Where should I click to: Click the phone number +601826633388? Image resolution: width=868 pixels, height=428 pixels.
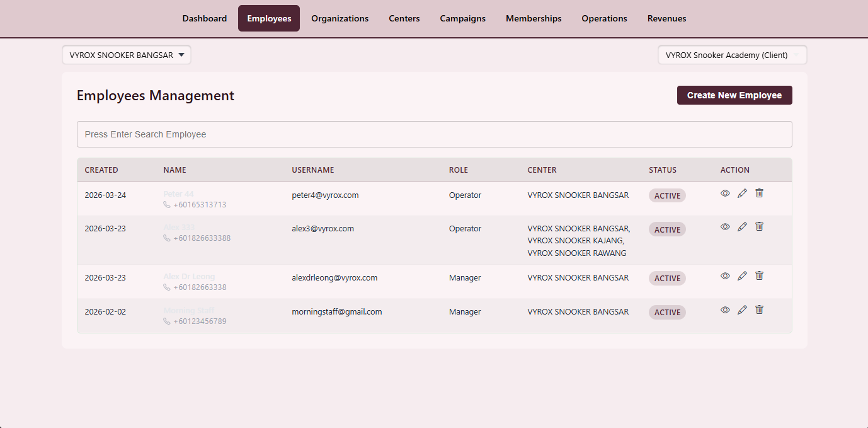point(202,238)
